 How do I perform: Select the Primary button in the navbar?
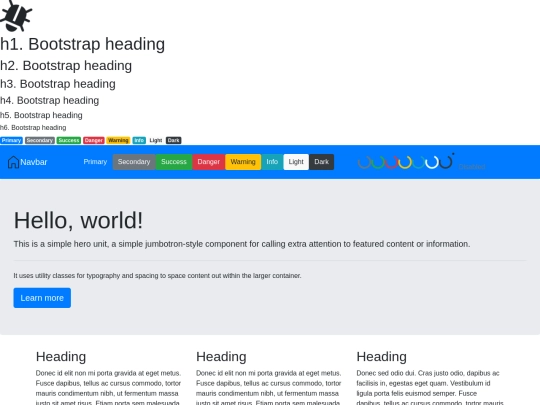pyautogui.click(x=95, y=162)
